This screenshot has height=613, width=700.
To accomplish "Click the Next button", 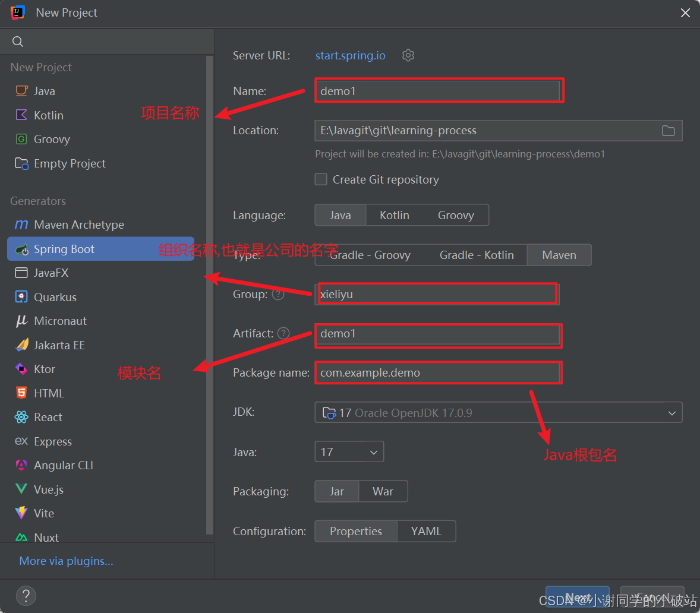I will point(578,596).
